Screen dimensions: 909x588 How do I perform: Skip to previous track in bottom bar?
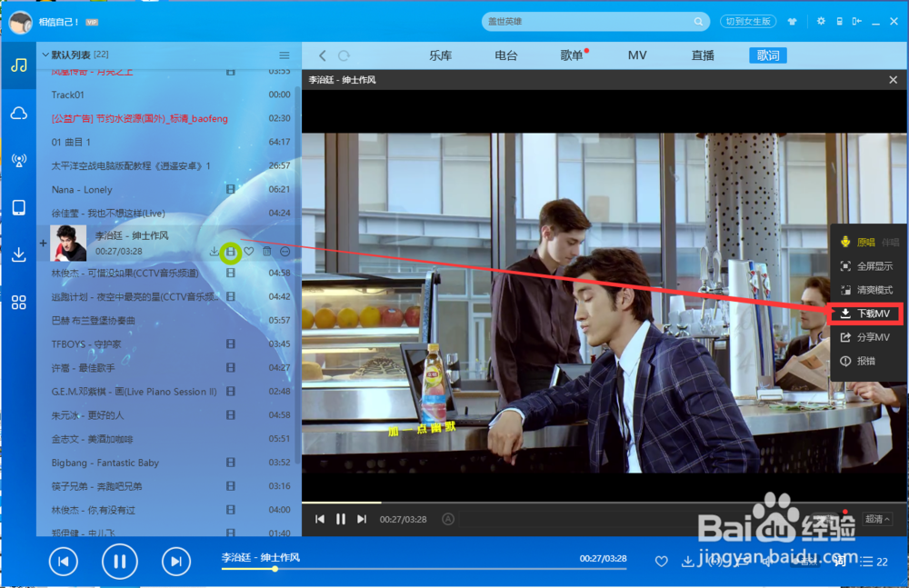click(64, 562)
